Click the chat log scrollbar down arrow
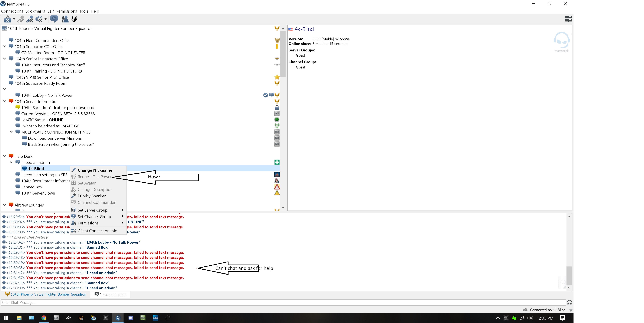 (569, 288)
